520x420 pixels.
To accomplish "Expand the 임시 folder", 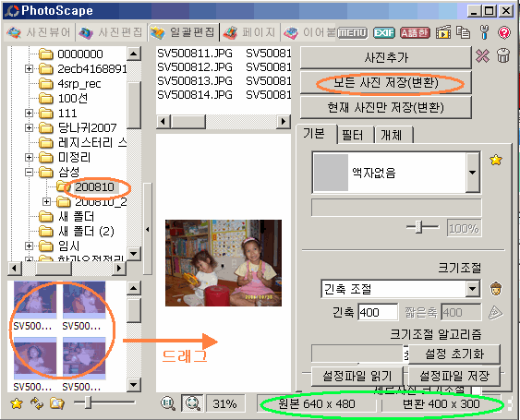I will [29, 246].
